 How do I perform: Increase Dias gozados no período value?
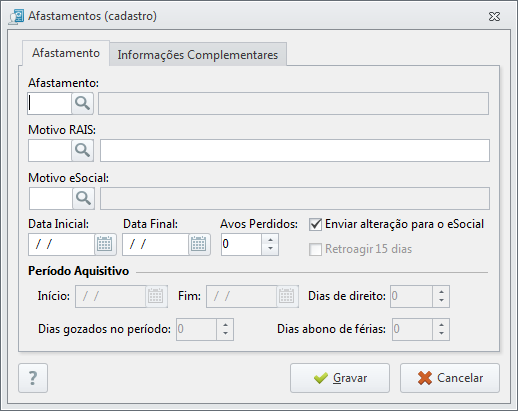click(x=225, y=325)
